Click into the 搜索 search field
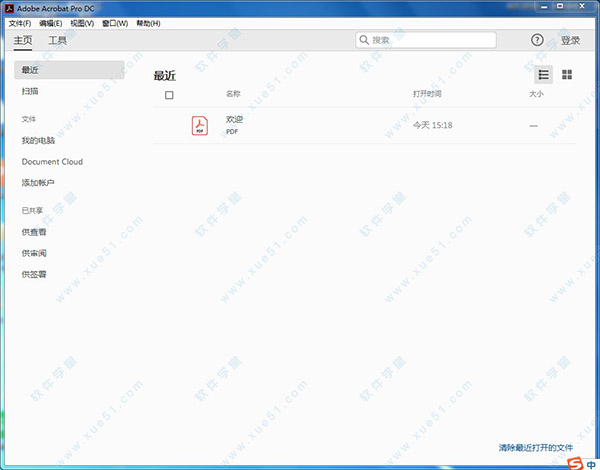Image resolution: width=600 pixels, height=470 pixels. click(430, 41)
